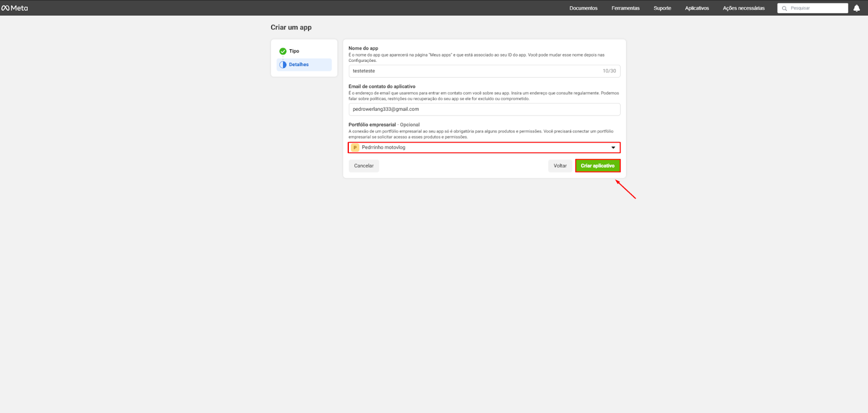
Task: Click the half-filled Detalhes step icon
Action: click(x=283, y=65)
